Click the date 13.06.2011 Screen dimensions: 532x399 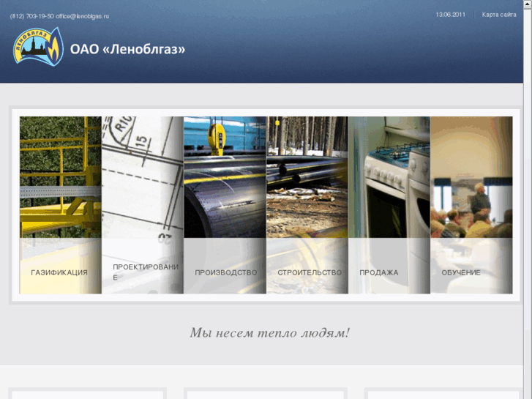click(450, 15)
